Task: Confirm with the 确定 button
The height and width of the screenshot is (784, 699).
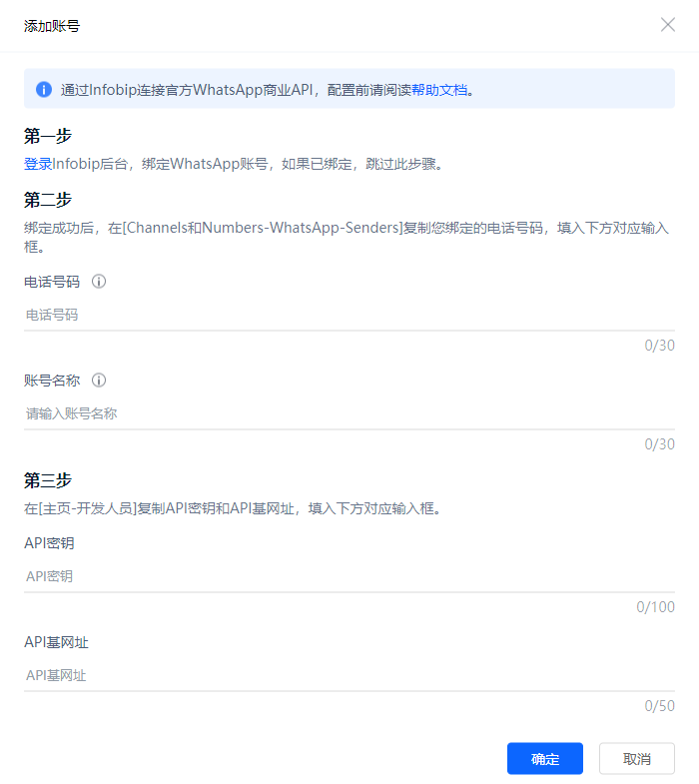Action: (545, 758)
